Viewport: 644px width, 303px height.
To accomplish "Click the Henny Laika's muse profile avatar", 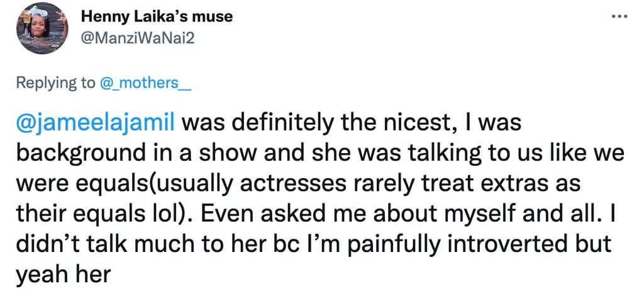I will (41, 28).
